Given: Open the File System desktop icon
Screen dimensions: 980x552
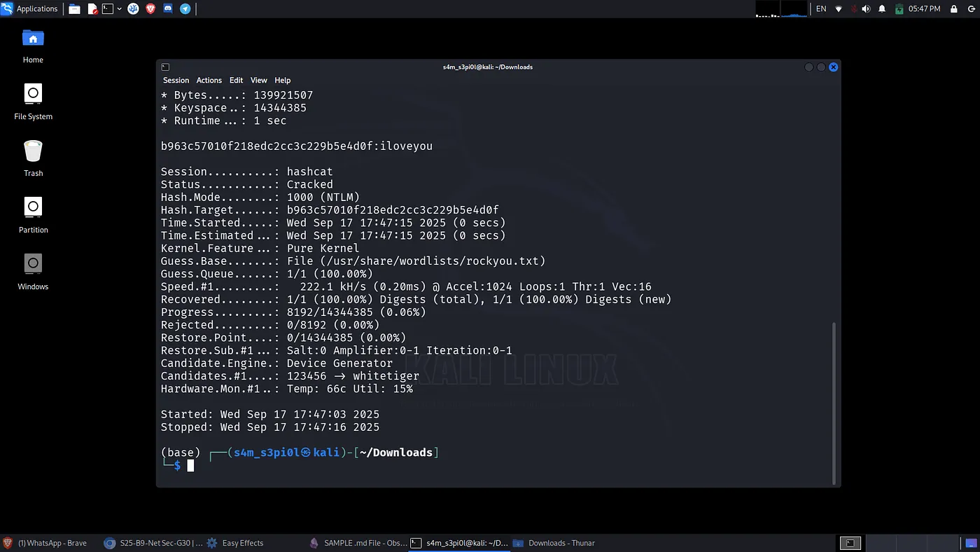Looking at the screenshot, I should (x=33, y=102).
